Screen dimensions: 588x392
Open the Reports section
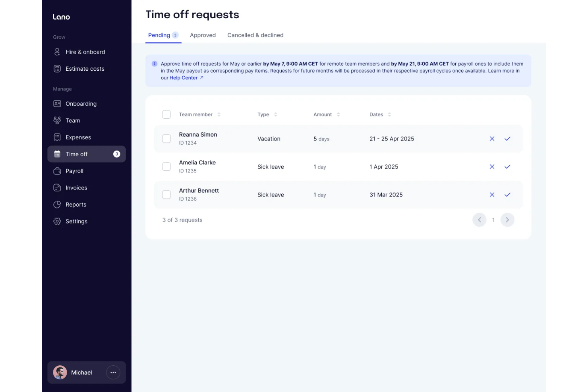click(87, 205)
